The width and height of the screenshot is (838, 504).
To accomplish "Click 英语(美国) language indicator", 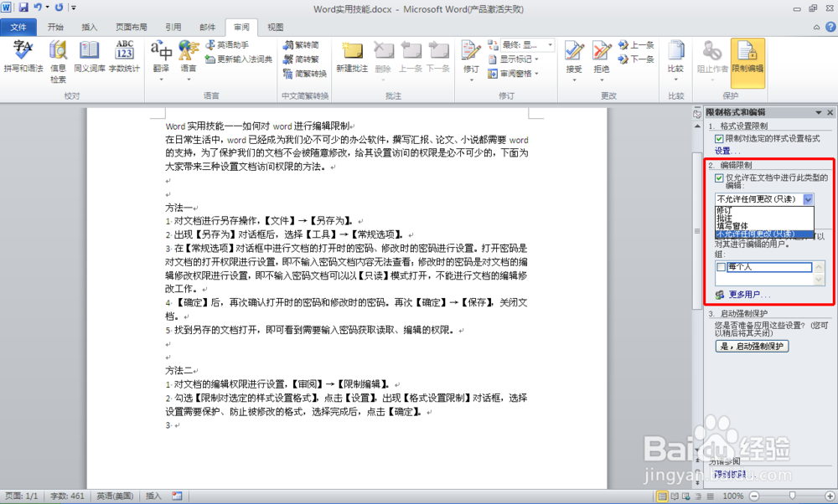I will pos(115,496).
